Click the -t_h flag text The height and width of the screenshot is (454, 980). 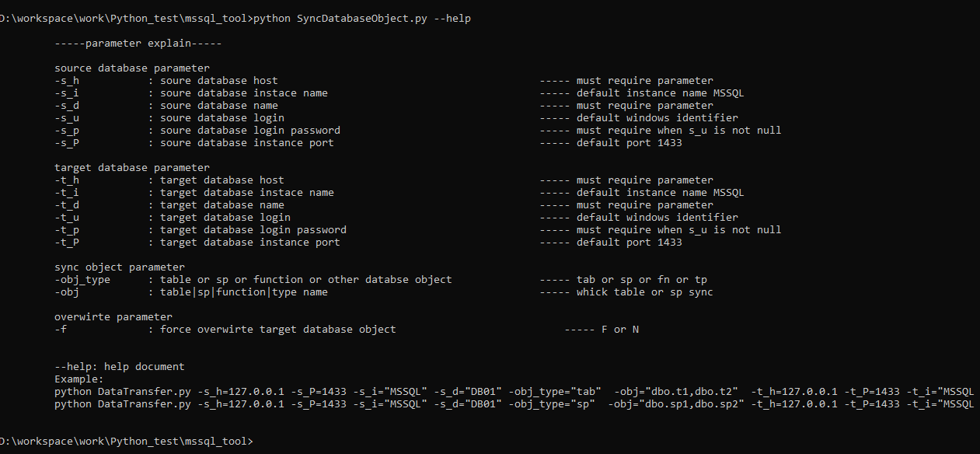pyautogui.click(x=67, y=180)
